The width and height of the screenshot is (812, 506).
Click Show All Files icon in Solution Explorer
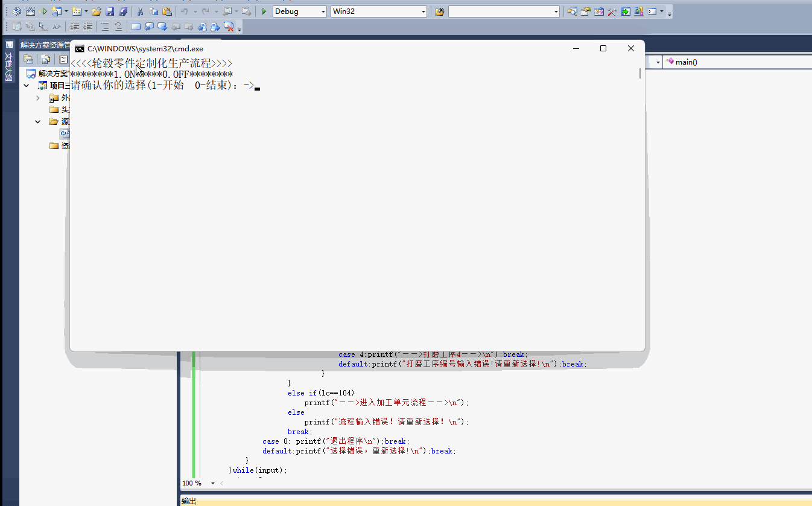(x=46, y=59)
